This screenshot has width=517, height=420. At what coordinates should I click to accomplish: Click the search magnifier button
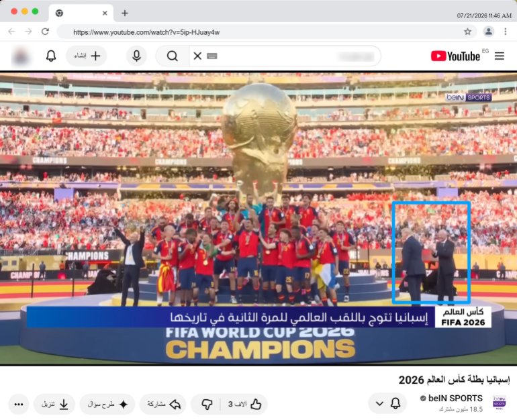pos(172,56)
